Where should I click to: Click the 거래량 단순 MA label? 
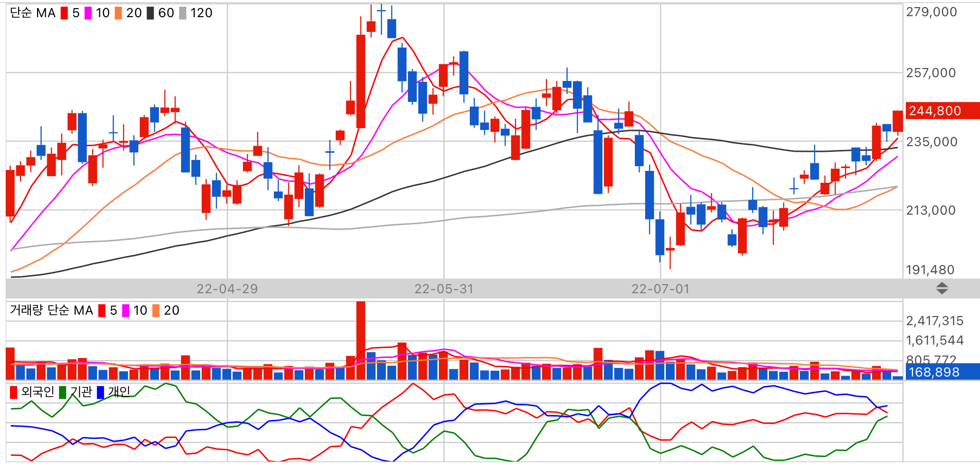51,310
